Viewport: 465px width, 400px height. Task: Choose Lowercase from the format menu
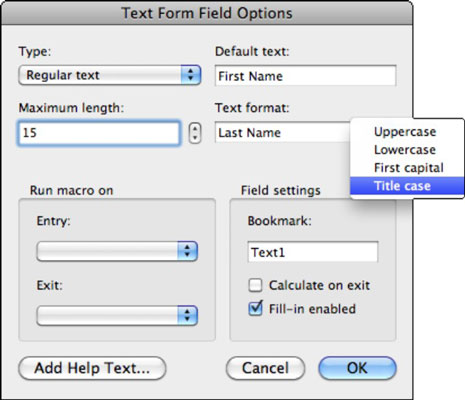(x=407, y=150)
